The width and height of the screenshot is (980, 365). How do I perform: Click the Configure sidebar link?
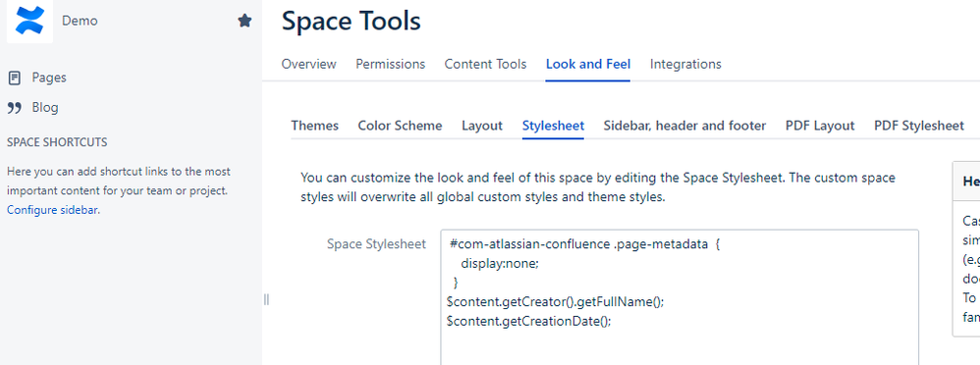[x=52, y=210]
